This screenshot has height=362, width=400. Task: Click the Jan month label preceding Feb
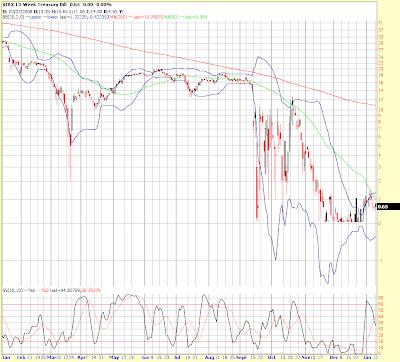[6, 358]
